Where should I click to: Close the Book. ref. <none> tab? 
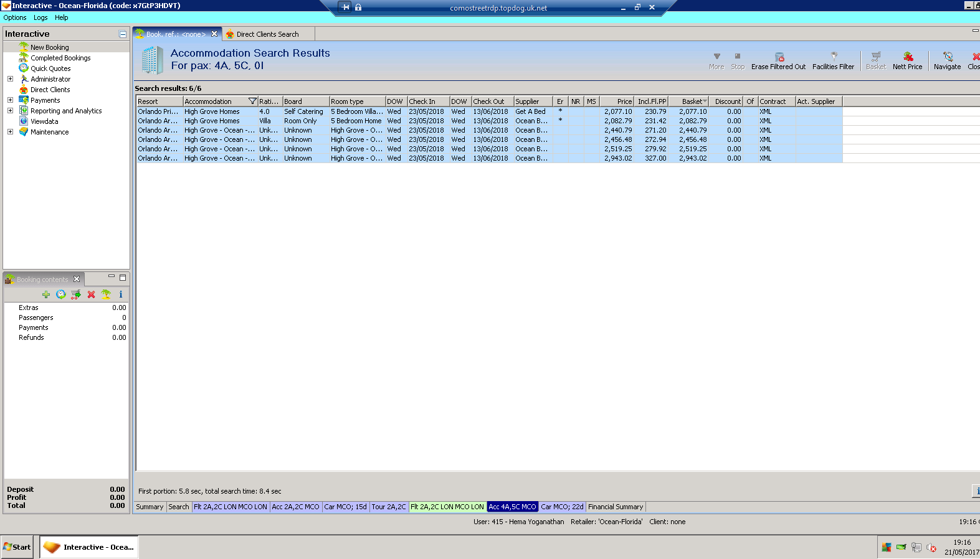[214, 34]
